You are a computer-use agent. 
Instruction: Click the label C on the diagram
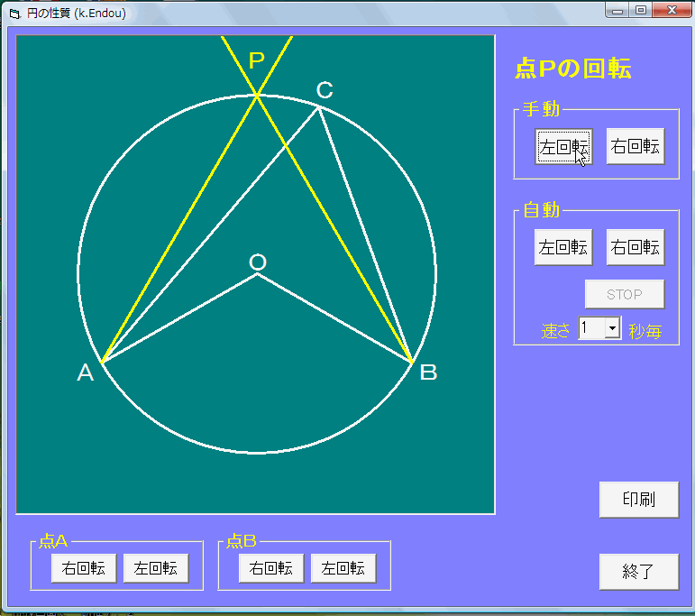coord(325,90)
